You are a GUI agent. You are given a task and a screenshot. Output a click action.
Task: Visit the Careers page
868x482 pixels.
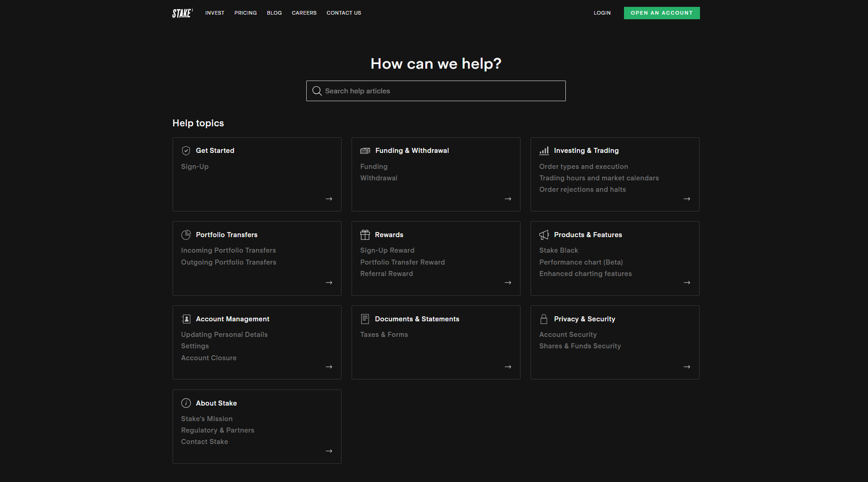304,13
